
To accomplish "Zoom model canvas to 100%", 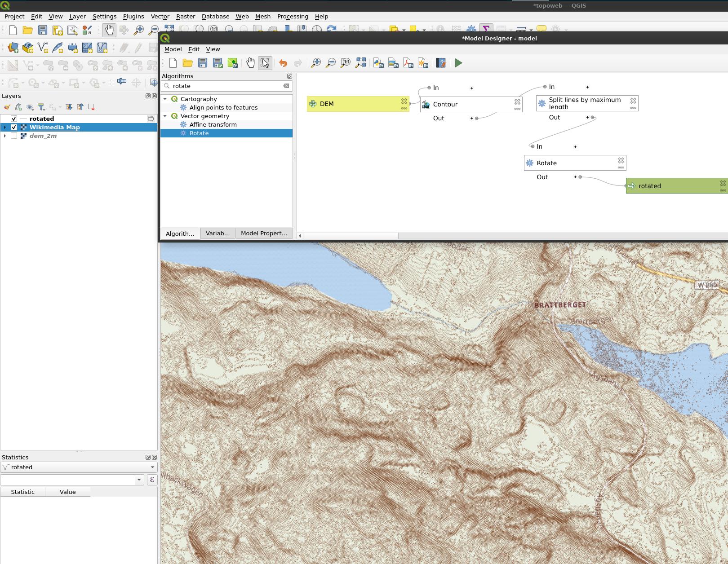I will pyautogui.click(x=346, y=63).
